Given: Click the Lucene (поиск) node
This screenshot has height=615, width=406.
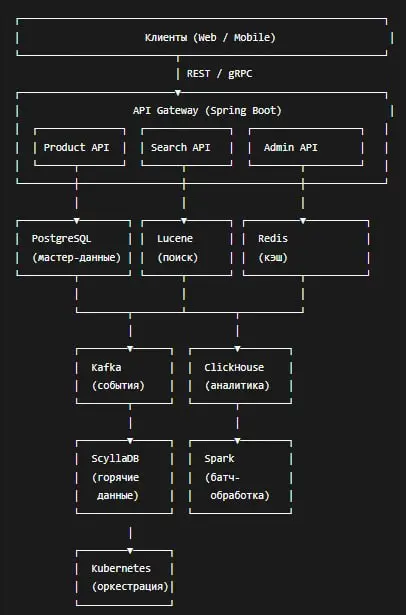Looking at the screenshot, I should pos(187,248).
